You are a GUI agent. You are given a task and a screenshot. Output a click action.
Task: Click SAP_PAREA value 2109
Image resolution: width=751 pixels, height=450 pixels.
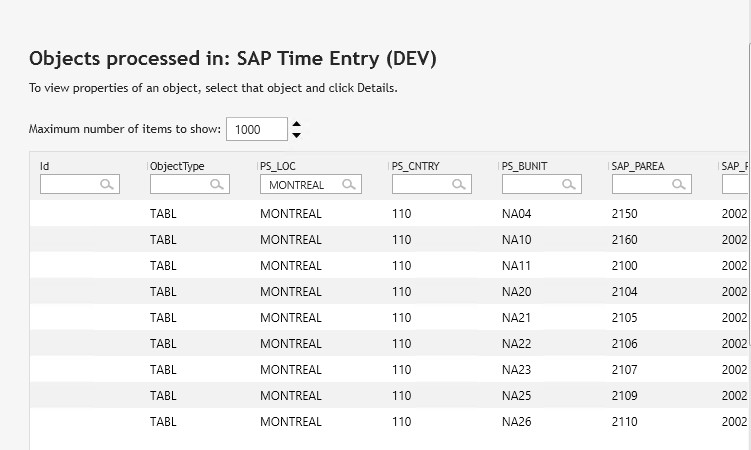[x=625, y=395]
